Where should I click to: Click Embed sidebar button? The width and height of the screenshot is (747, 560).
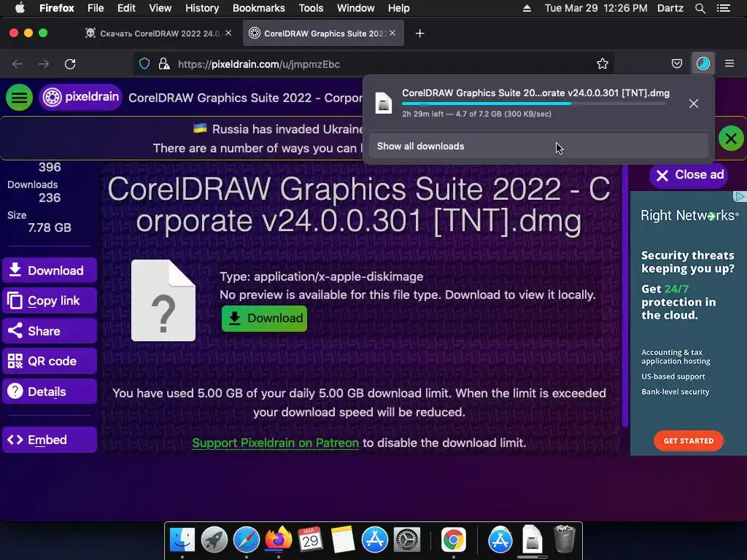coord(50,440)
